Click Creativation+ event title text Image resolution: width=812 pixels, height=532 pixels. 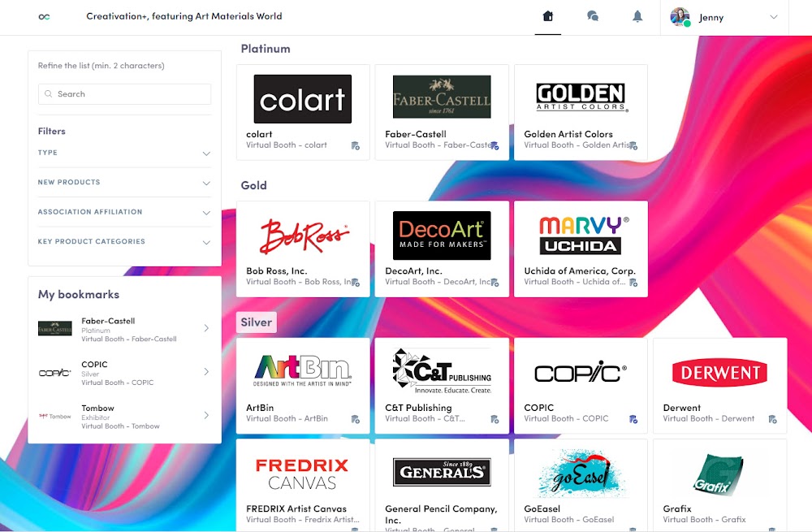tap(184, 16)
